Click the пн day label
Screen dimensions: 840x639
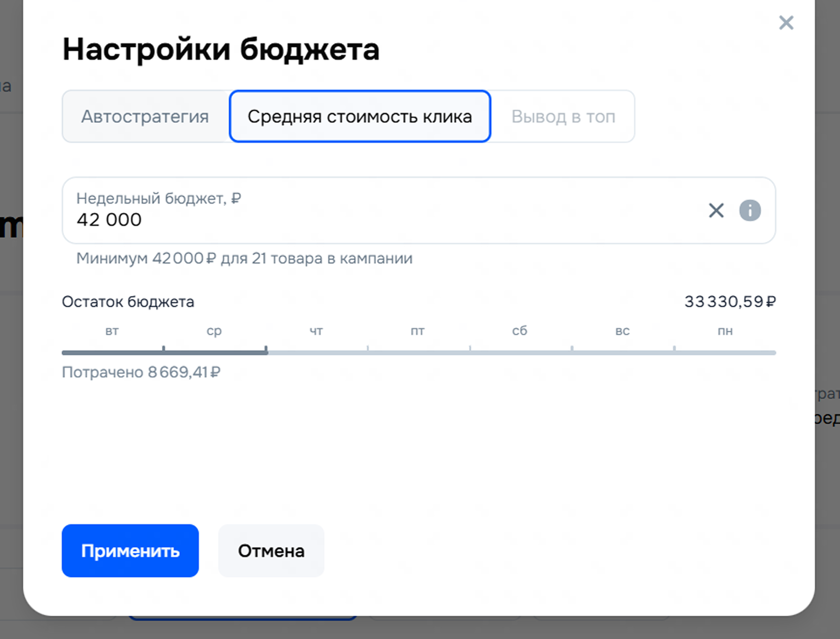725,331
